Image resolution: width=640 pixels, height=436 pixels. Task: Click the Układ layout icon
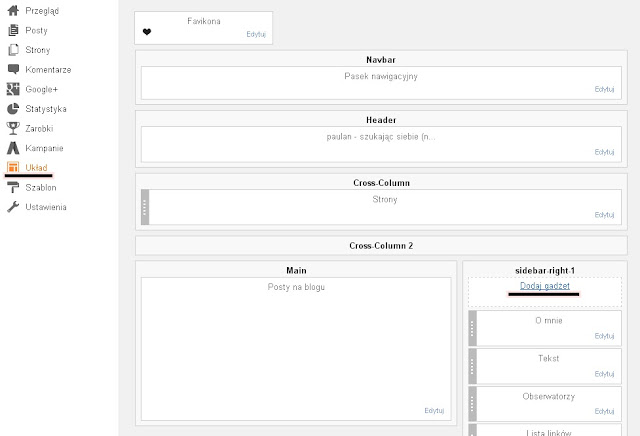[13, 167]
